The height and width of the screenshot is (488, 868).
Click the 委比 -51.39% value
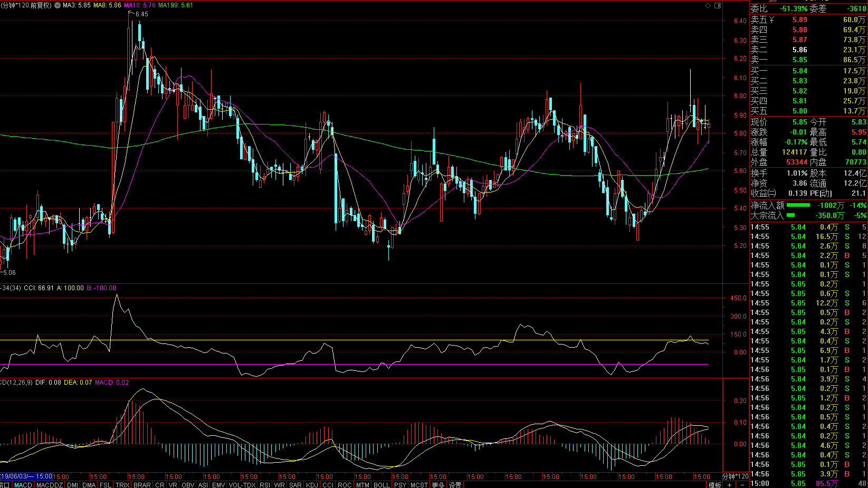(794, 9)
